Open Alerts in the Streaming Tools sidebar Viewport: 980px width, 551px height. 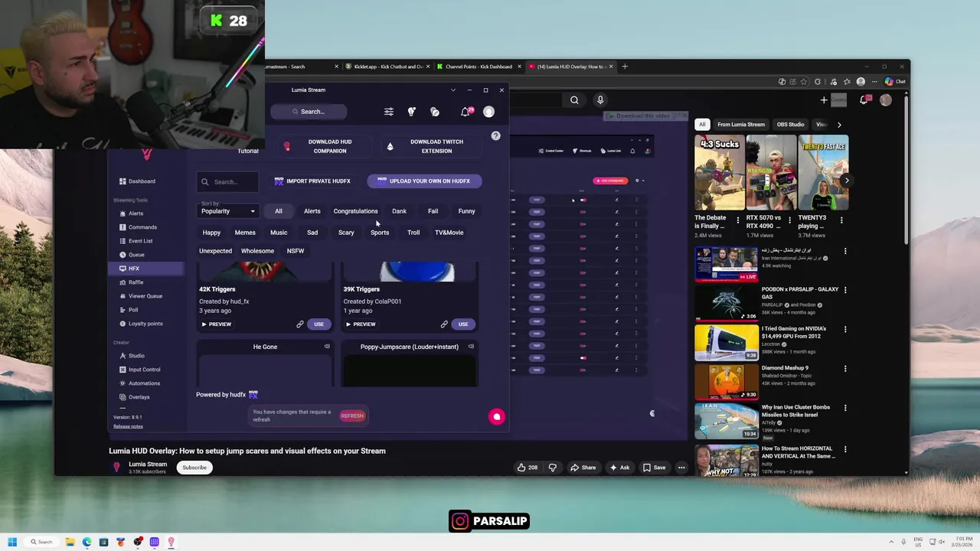tap(131, 214)
